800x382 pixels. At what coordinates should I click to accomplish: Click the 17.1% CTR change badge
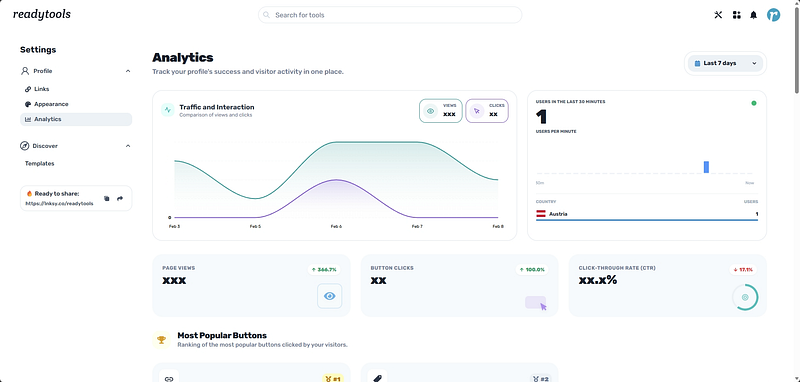point(742,269)
